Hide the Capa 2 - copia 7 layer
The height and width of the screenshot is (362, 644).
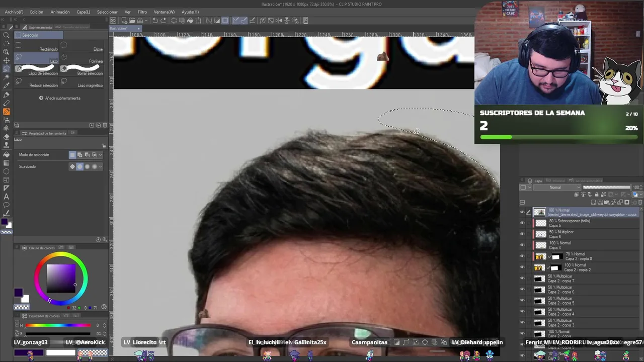pyautogui.click(x=522, y=279)
